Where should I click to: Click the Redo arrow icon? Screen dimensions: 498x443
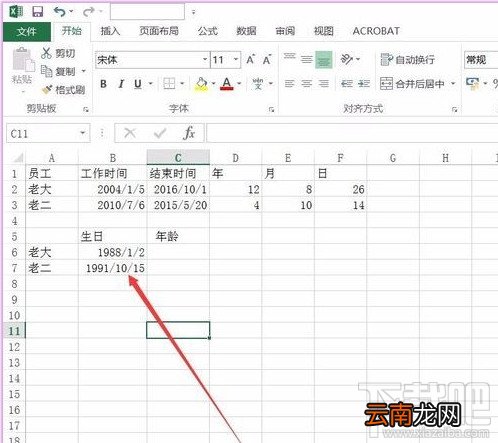tap(89, 12)
